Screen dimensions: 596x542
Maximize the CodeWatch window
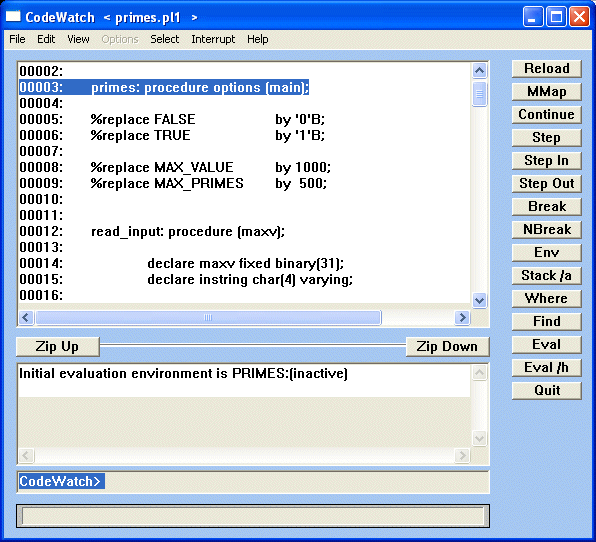tap(556, 17)
